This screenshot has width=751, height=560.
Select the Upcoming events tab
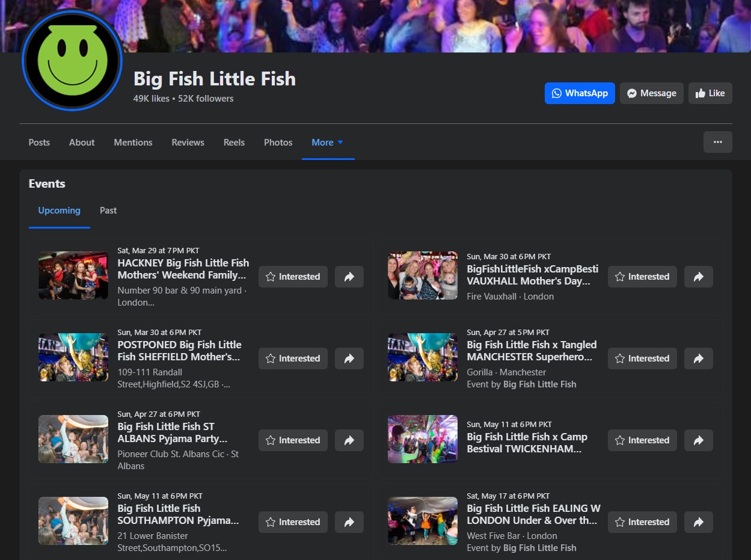pyautogui.click(x=59, y=211)
